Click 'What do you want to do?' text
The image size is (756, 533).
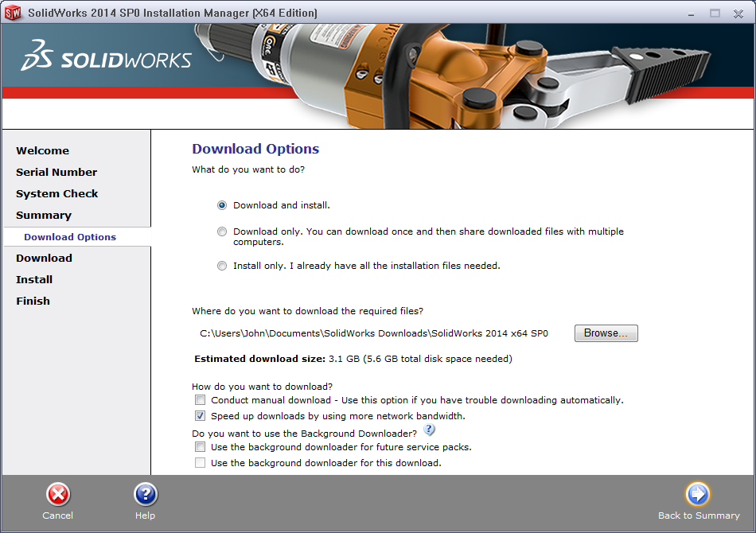tap(248, 169)
